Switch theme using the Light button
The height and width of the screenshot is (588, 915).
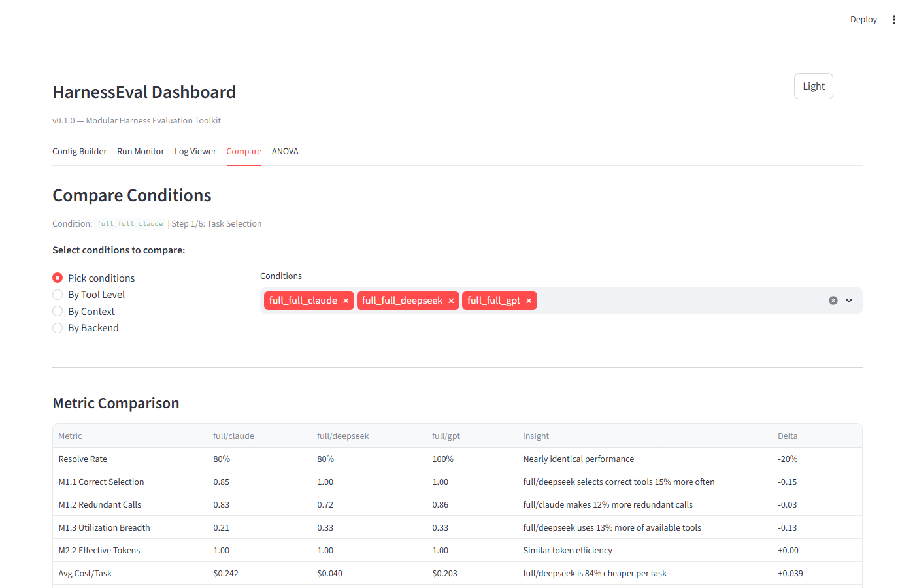pos(813,86)
